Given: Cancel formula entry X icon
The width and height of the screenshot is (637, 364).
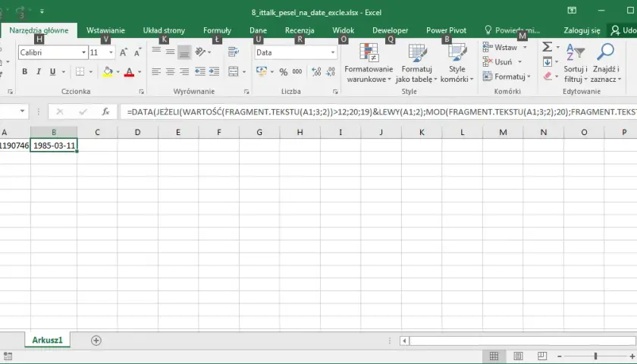Looking at the screenshot, I should [60, 111].
